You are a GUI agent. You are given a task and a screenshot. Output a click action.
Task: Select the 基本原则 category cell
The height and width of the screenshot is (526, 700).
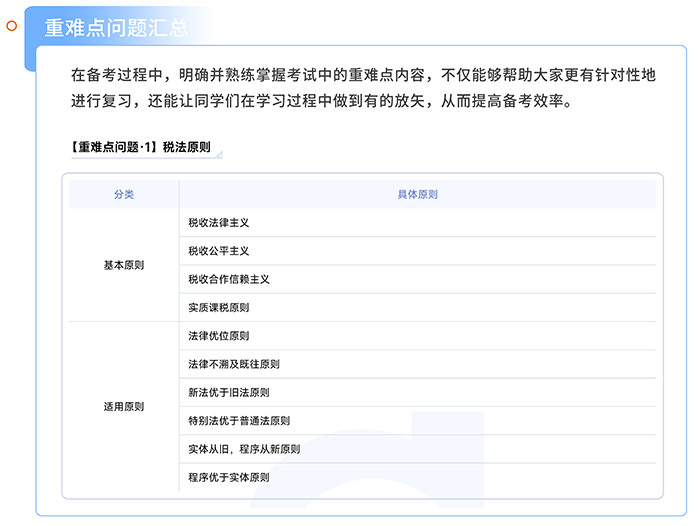pyautogui.click(x=123, y=265)
